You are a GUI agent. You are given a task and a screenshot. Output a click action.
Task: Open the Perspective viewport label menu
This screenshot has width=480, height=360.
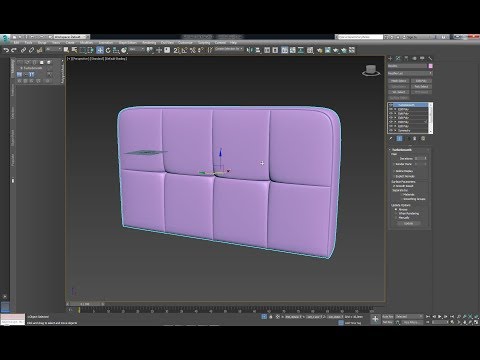click(x=80, y=59)
